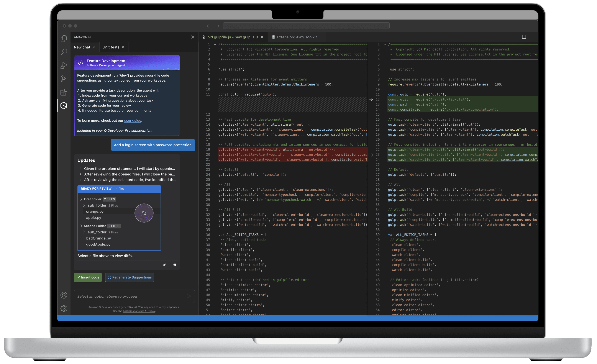Click added line 'const compilation = require'

pos(443,110)
